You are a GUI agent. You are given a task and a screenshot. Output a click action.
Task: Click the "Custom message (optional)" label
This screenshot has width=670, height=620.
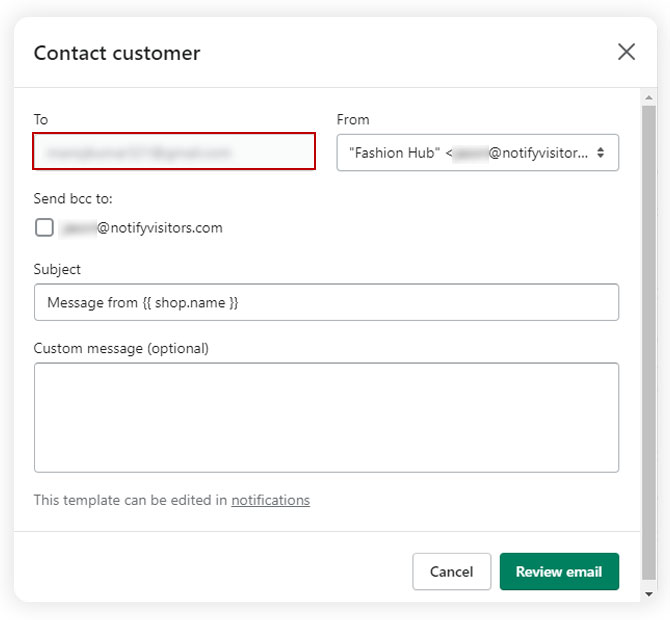click(121, 349)
